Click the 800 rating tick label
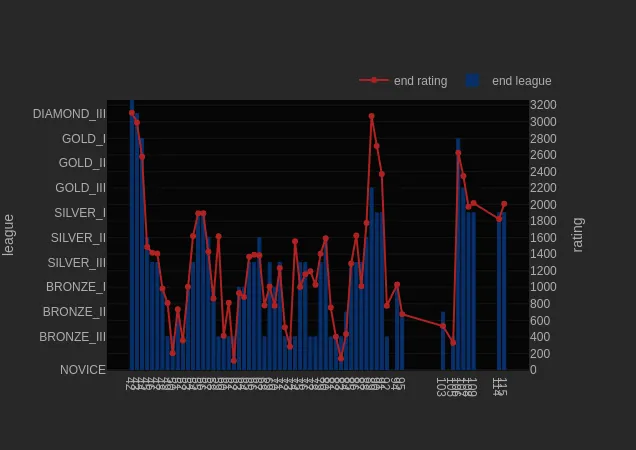This screenshot has height=450, width=636. pyautogui.click(x=540, y=304)
